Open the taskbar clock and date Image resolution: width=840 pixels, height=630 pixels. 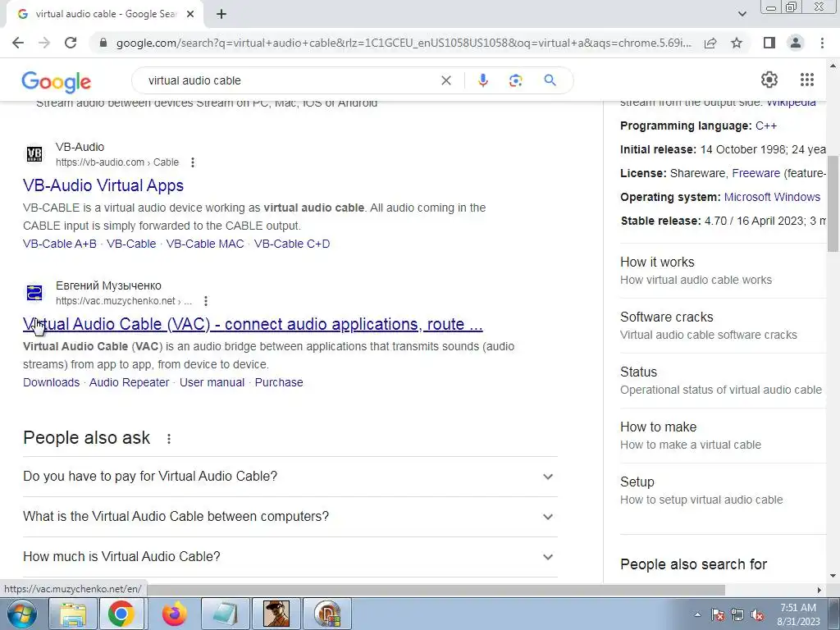[x=798, y=614]
